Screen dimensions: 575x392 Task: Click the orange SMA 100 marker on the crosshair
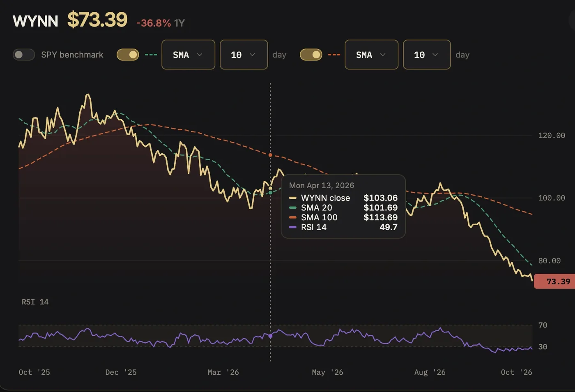click(x=270, y=155)
